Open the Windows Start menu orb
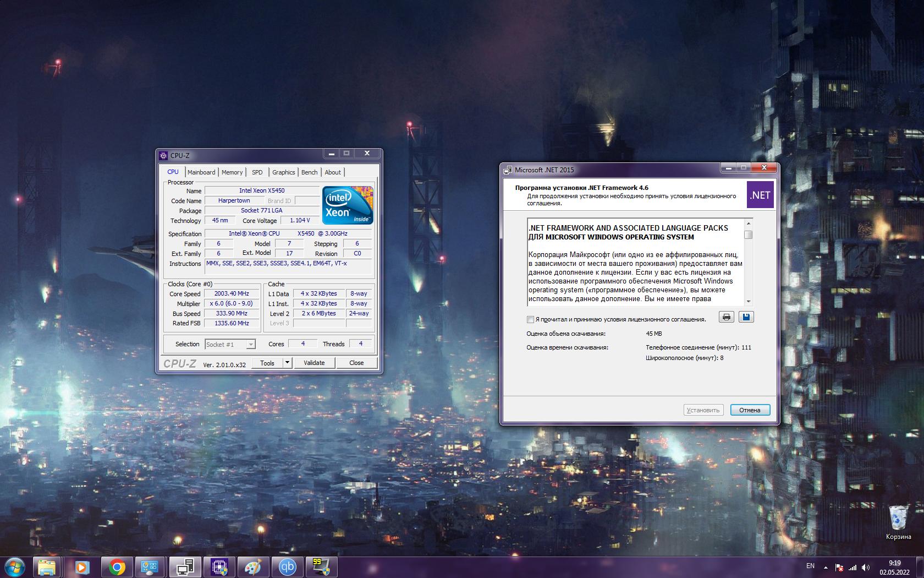Screen dimensions: 924x578 pos(15,566)
